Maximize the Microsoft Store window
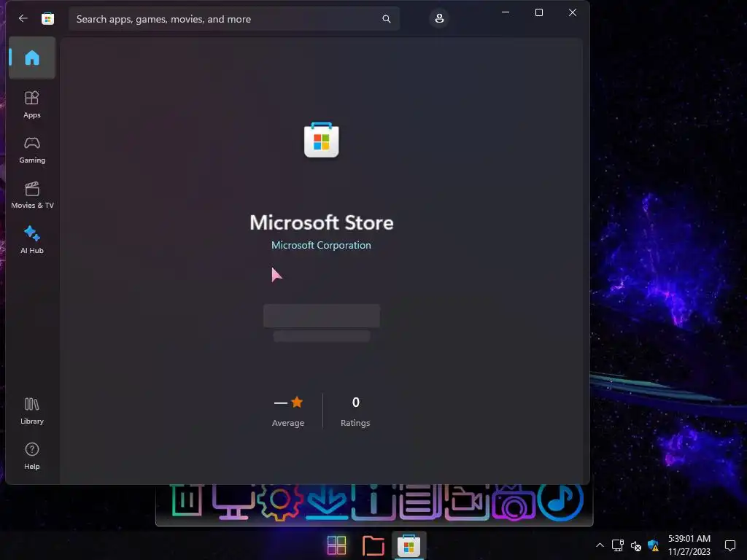 coord(539,12)
